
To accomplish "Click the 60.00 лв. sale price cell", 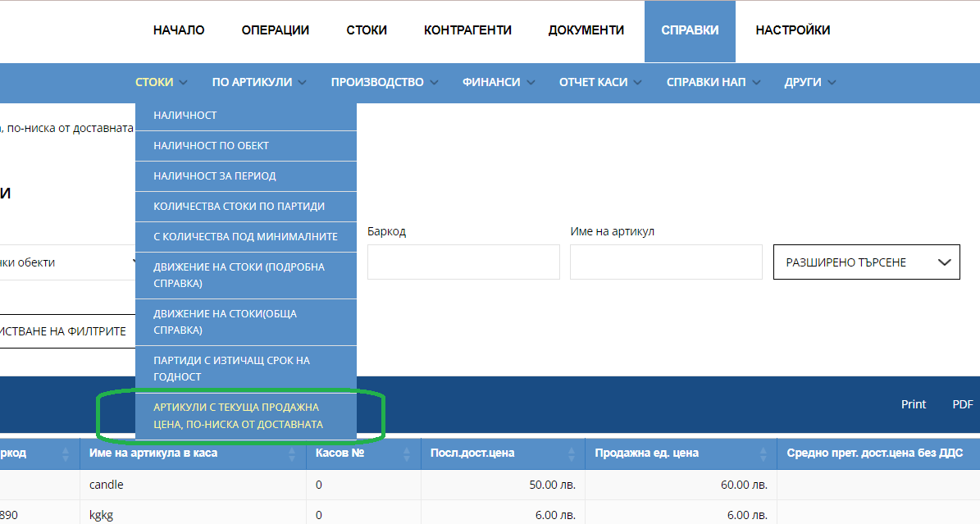I will pyautogui.click(x=681, y=485).
